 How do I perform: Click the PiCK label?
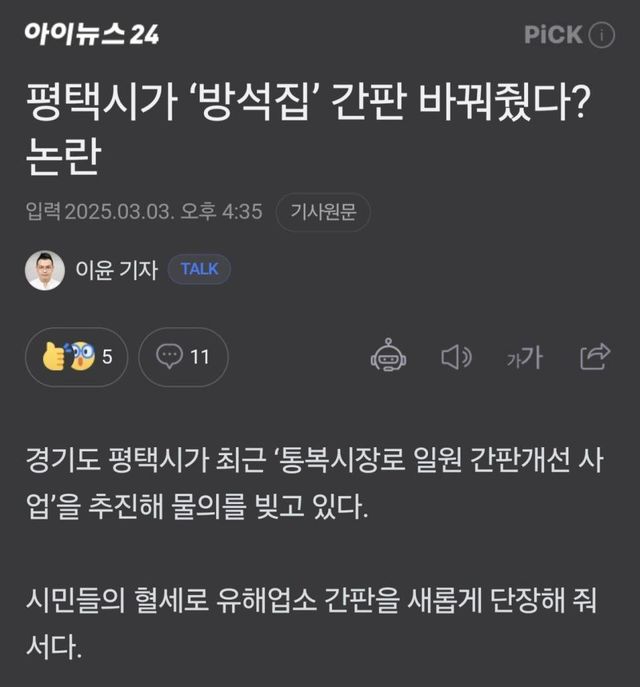(x=553, y=35)
